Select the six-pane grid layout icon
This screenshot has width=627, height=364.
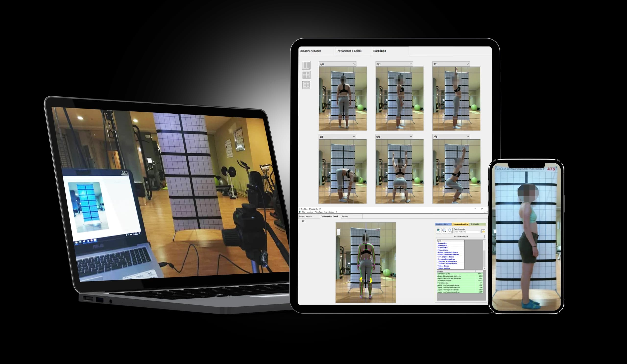pyautogui.click(x=306, y=85)
